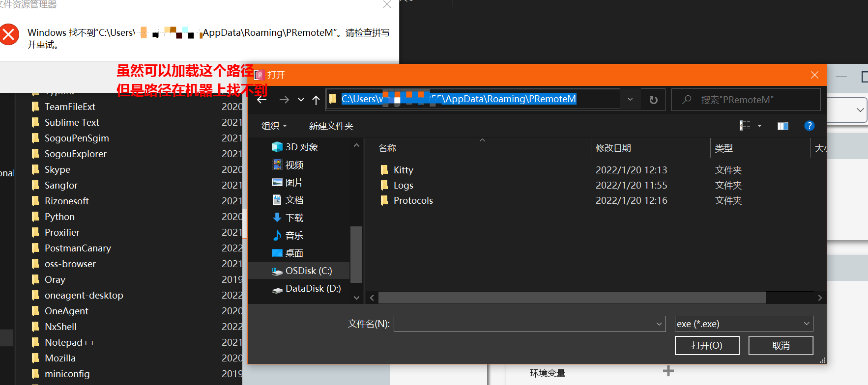The image size is (868, 385).
Task: Open view options dropdown arrow
Action: [x=759, y=126]
